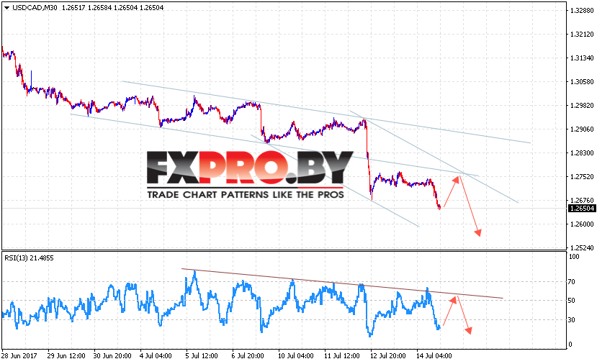Click the 1.32880 price axis label
Viewport: 597px width, 364px height.
[582, 11]
